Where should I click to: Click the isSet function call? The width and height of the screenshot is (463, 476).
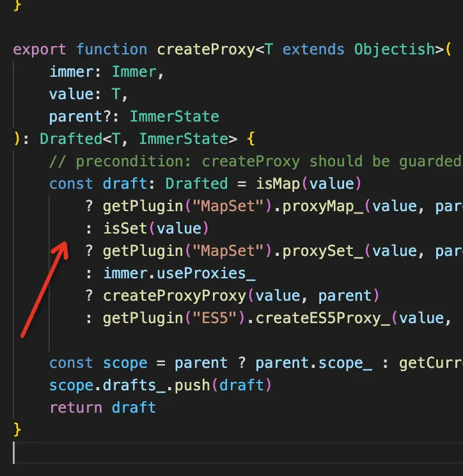coord(125,228)
